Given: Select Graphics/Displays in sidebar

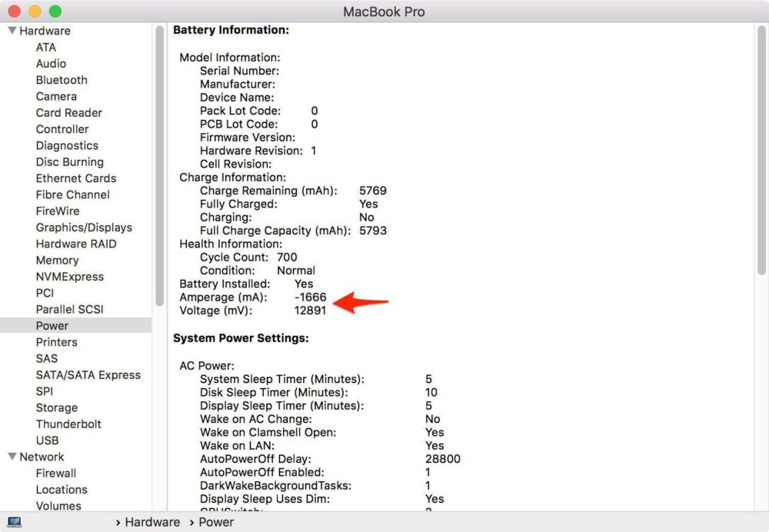Looking at the screenshot, I should click(84, 228).
